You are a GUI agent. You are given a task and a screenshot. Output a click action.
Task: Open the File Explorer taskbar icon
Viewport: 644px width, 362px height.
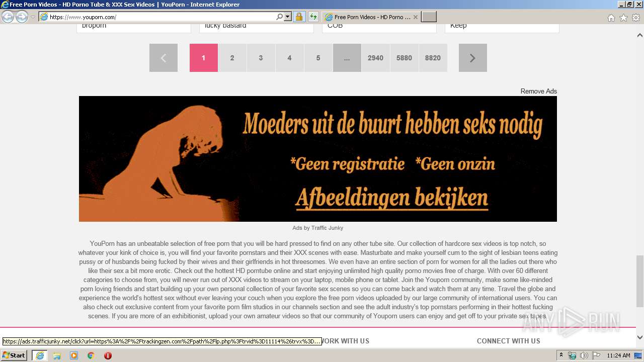(x=57, y=355)
